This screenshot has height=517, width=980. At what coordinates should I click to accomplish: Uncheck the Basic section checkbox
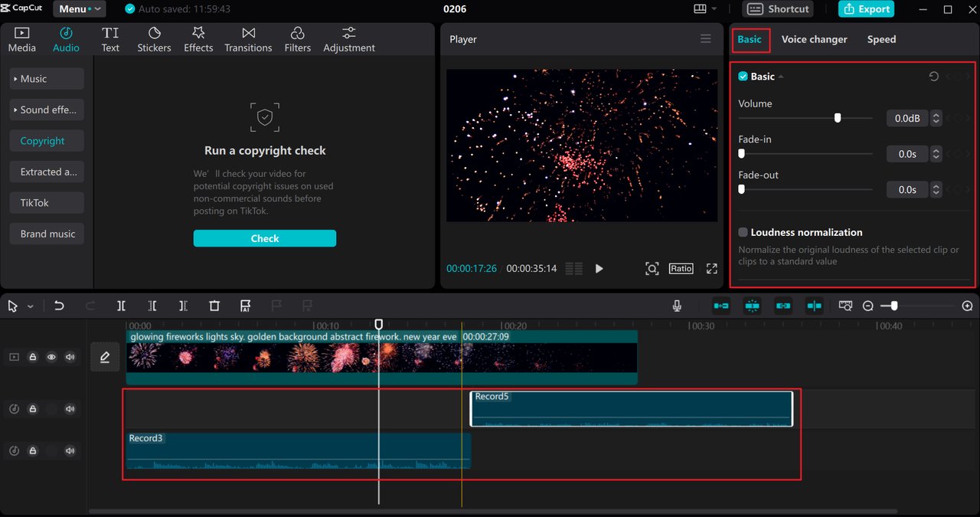click(743, 77)
